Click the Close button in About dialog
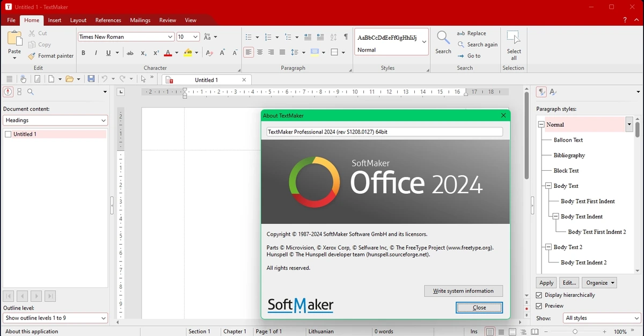This screenshot has height=336, width=644. (479, 308)
